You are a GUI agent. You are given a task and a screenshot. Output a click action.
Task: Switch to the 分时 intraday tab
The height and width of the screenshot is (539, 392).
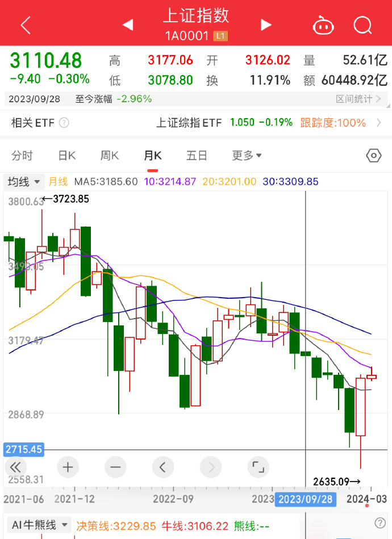coord(23,154)
